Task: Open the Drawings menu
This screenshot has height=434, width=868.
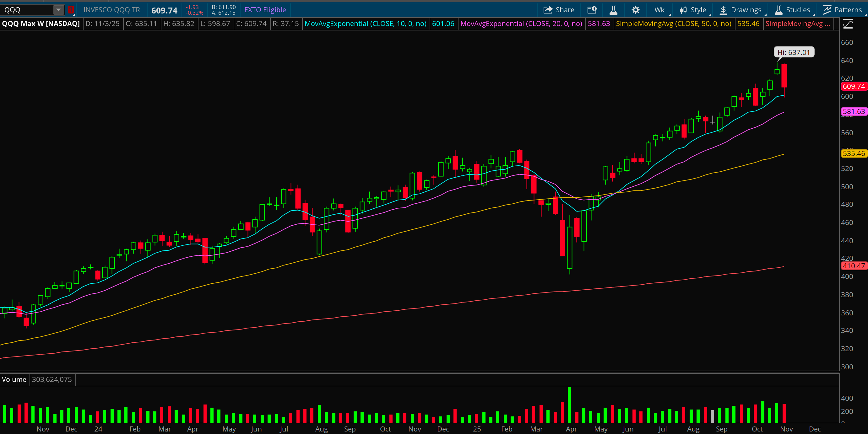Action: pos(746,10)
